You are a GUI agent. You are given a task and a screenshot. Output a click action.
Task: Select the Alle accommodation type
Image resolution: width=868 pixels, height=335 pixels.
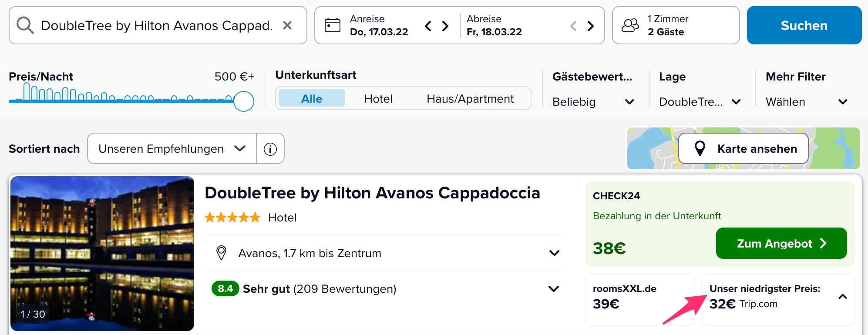pyautogui.click(x=312, y=98)
